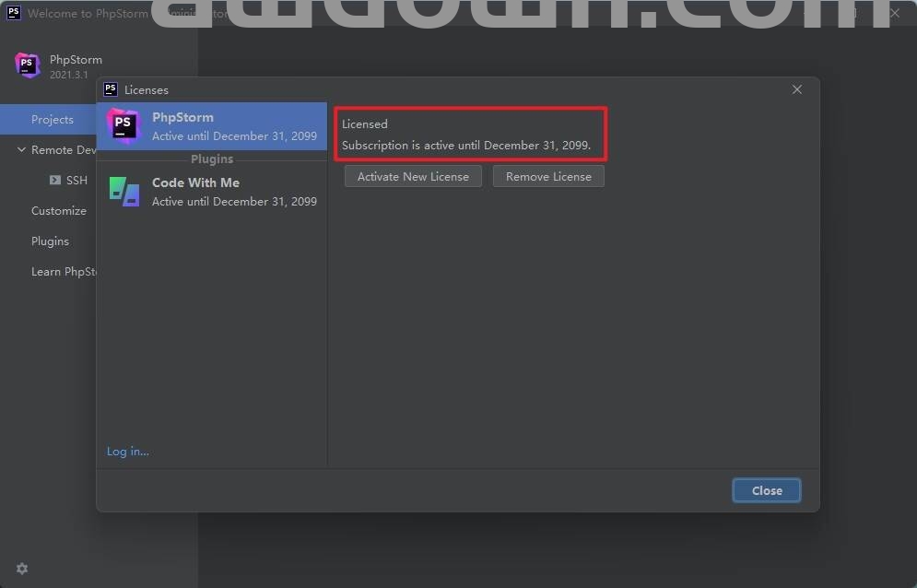Collapse the Remote Development chevron
Image resolution: width=917 pixels, height=588 pixels.
(21, 150)
